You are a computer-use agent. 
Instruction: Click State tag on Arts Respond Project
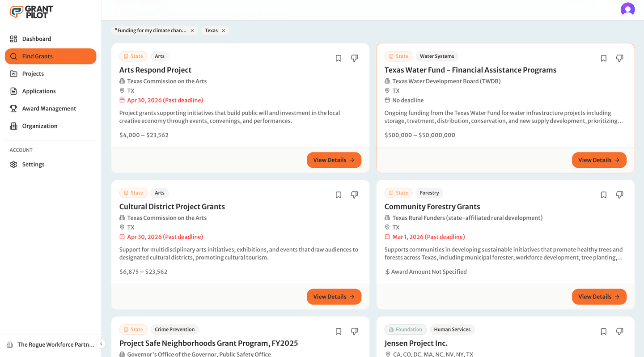133,56
